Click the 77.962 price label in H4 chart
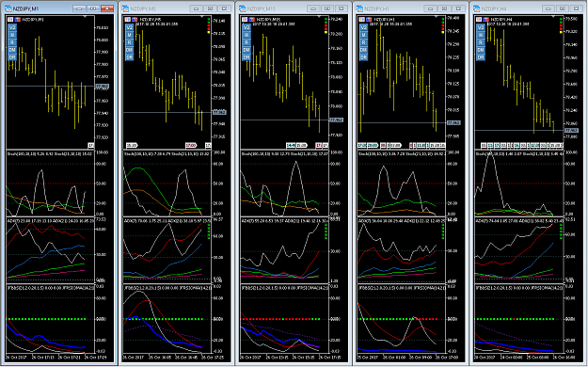 571,130
